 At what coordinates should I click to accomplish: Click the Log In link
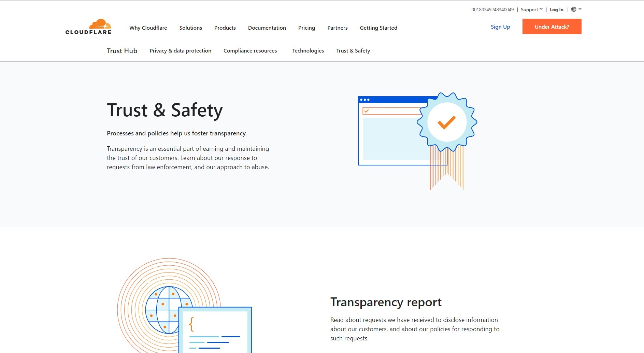[x=556, y=10]
